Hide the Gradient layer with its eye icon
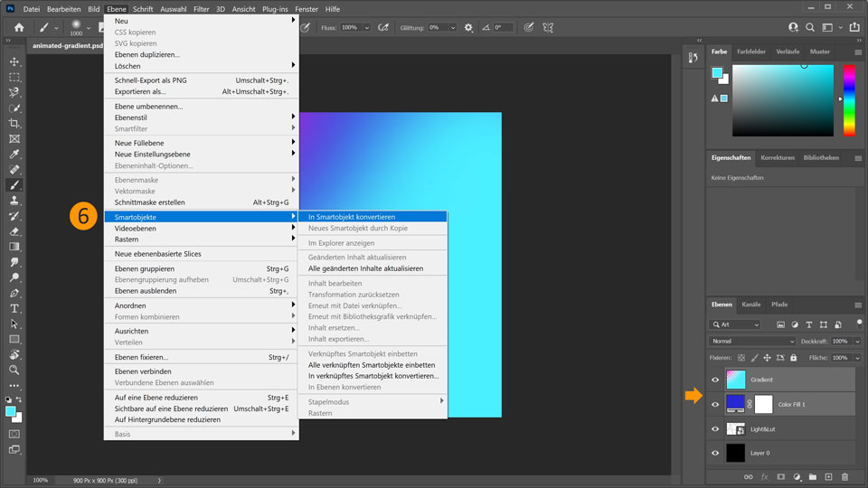Viewport: 868px width, 488px height. [715, 380]
